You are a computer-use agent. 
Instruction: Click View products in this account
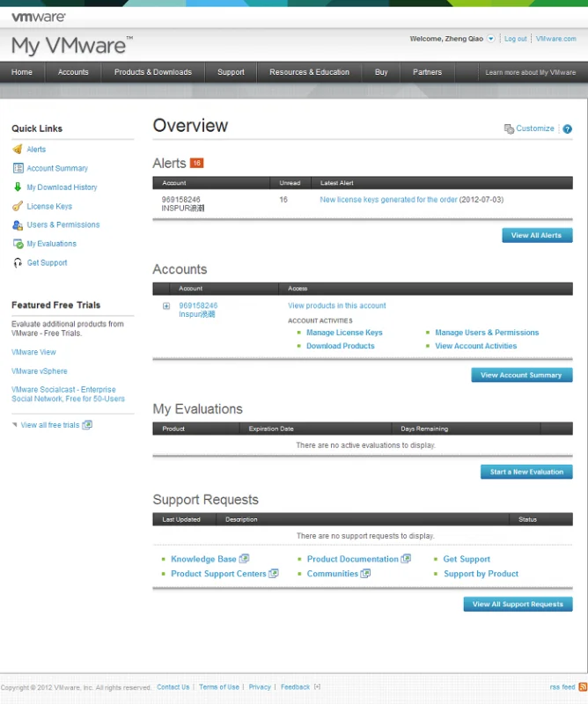[337, 305]
